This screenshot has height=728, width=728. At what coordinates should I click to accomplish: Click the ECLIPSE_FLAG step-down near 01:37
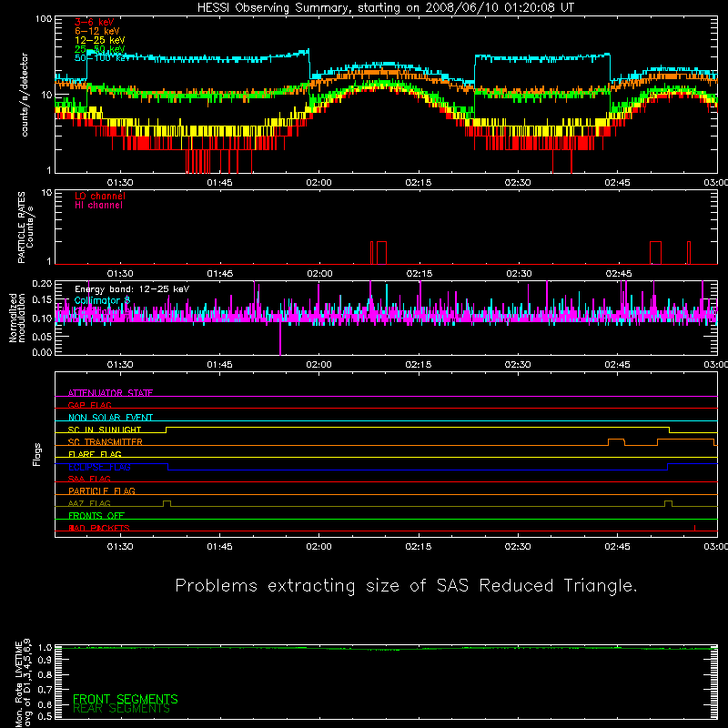tap(168, 467)
